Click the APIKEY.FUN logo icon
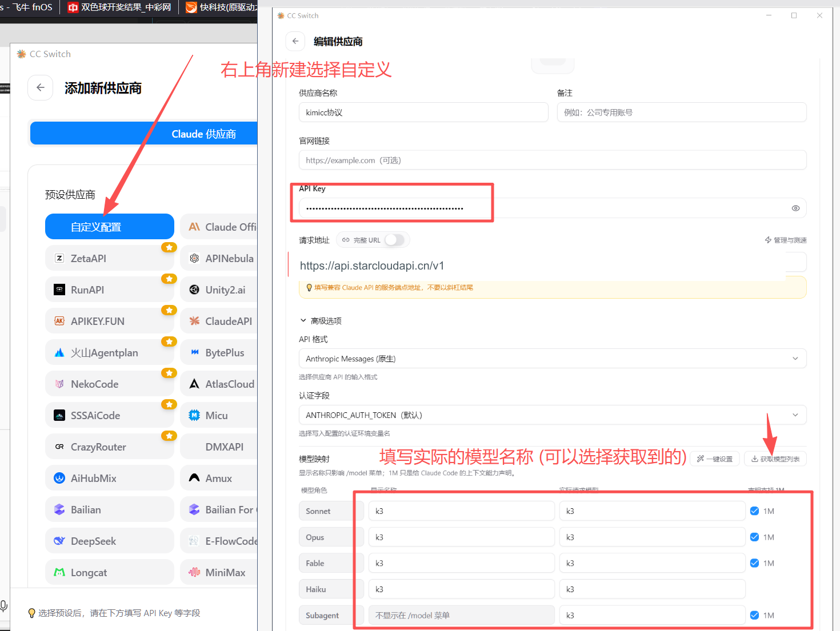840x631 pixels. (59, 321)
